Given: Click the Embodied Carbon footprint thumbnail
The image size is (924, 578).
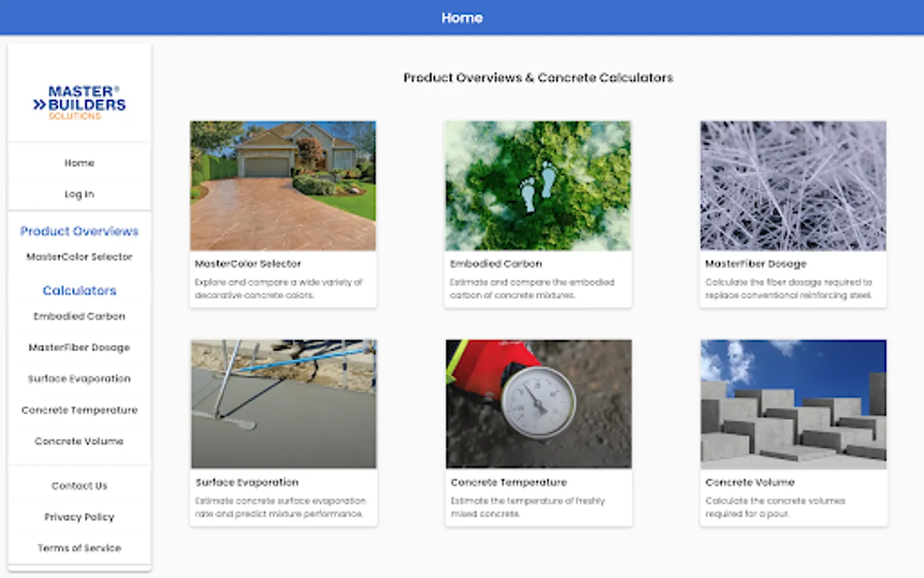Looking at the screenshot, I should (x=538, y=186).
